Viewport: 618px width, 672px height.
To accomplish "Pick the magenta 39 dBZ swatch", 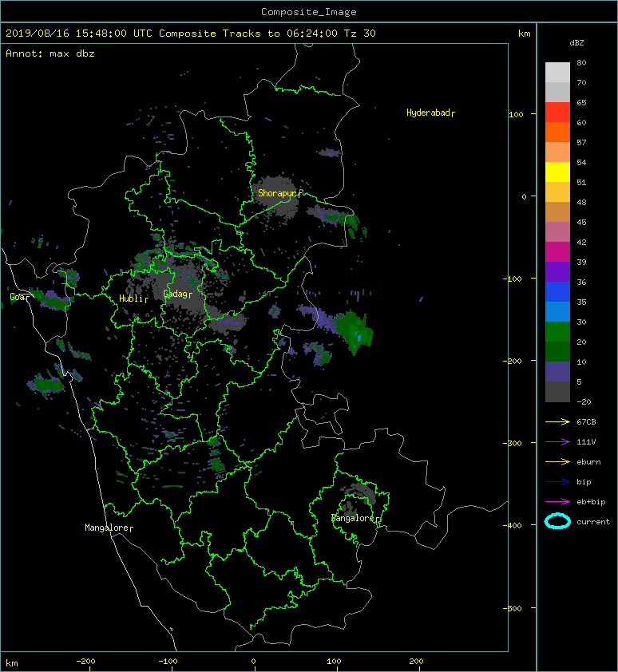I will coord(557,252).
